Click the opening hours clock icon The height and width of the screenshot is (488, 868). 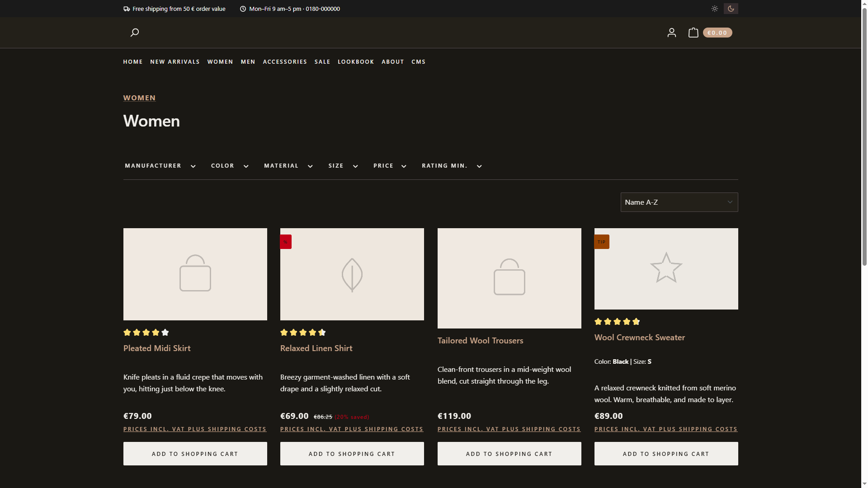coord(243,9)
